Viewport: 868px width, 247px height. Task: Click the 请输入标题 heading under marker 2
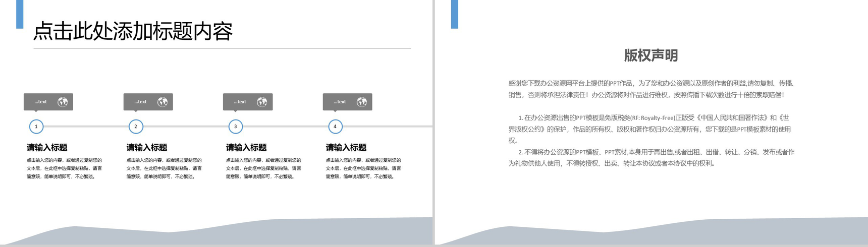click(147, 148)
